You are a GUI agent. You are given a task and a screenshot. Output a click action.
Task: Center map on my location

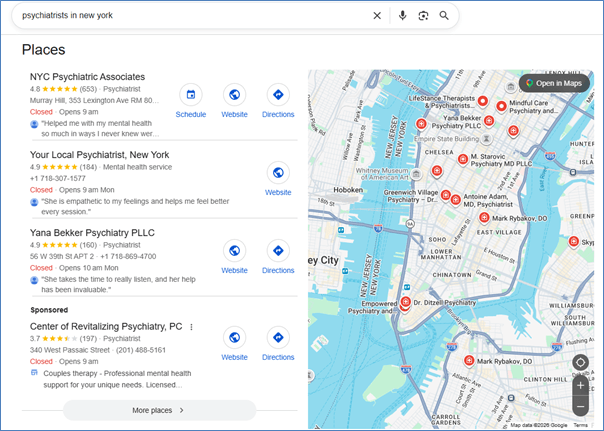[x=581, y=361]
